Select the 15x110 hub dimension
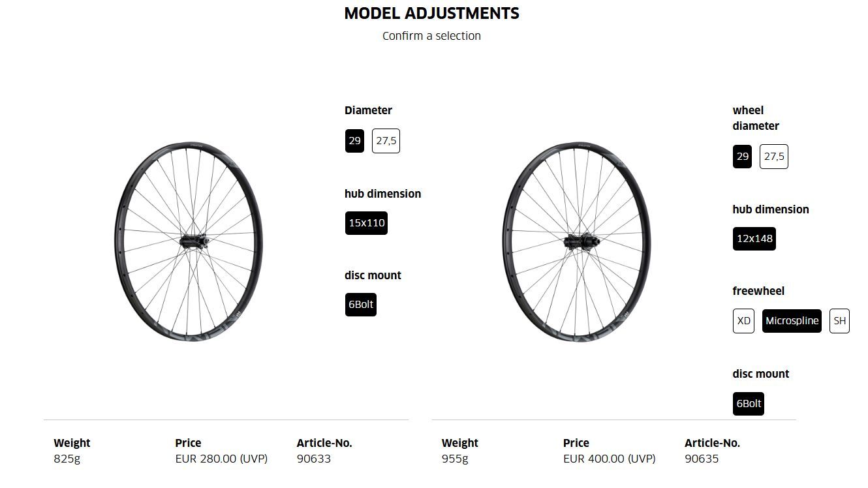 coord(366,223)
